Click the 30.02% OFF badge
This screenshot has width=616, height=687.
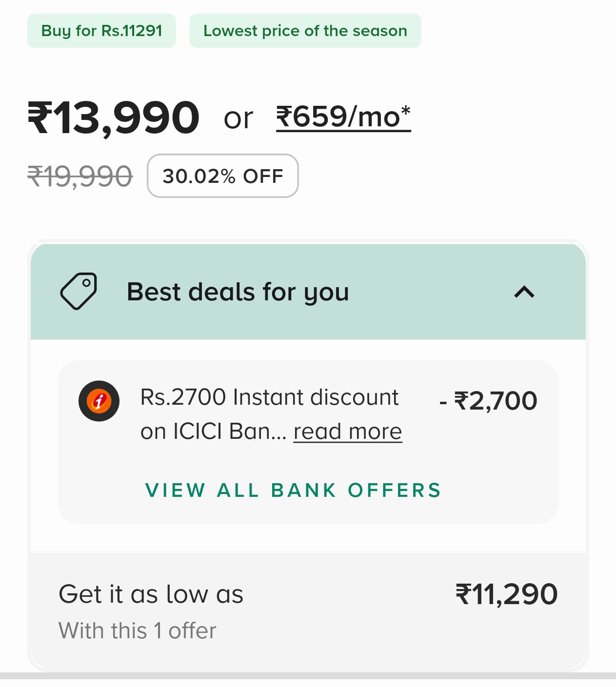coord(222,176)
